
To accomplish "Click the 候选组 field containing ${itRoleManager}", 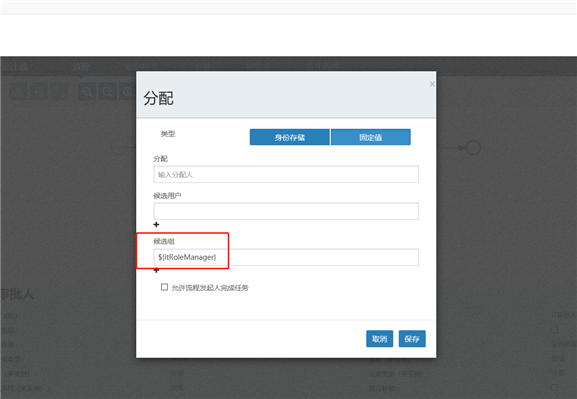I will [x=286, y=257].
